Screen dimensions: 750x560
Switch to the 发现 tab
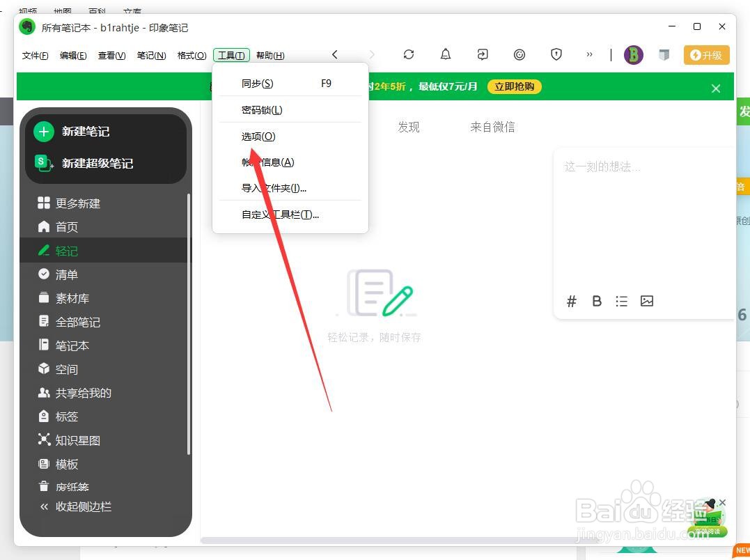point(409,127)
